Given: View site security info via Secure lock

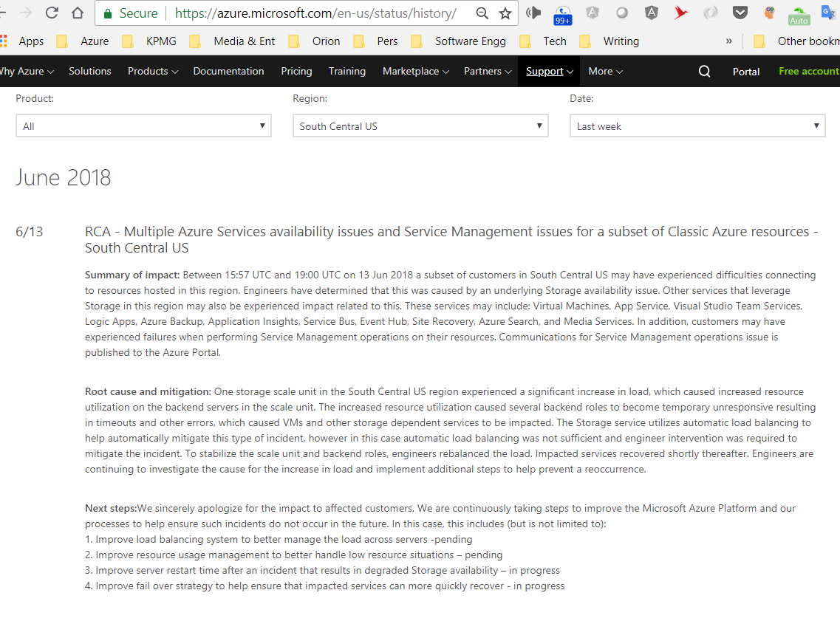Looking at the screenshot, I should tap(130, 13).
